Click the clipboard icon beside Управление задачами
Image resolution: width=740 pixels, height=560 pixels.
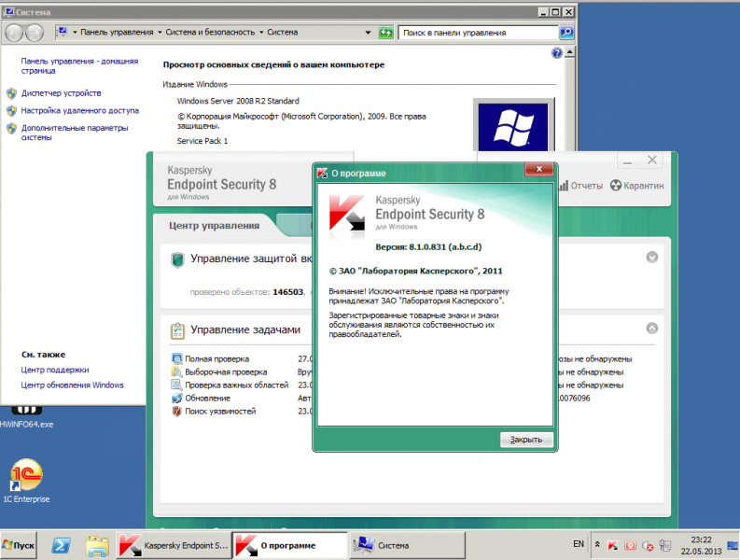coord(177,331)
